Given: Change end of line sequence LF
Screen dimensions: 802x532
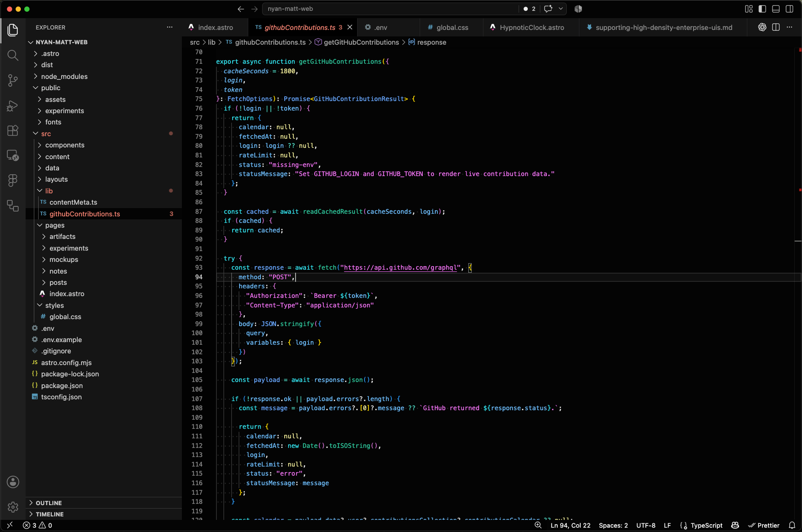Looking at the screenshot, I should 667,525.
